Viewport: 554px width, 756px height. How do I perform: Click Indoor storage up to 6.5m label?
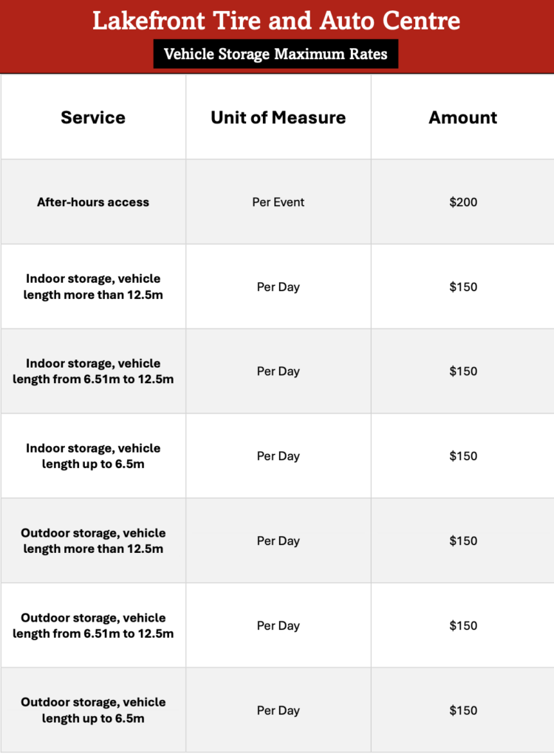point(93,456)
